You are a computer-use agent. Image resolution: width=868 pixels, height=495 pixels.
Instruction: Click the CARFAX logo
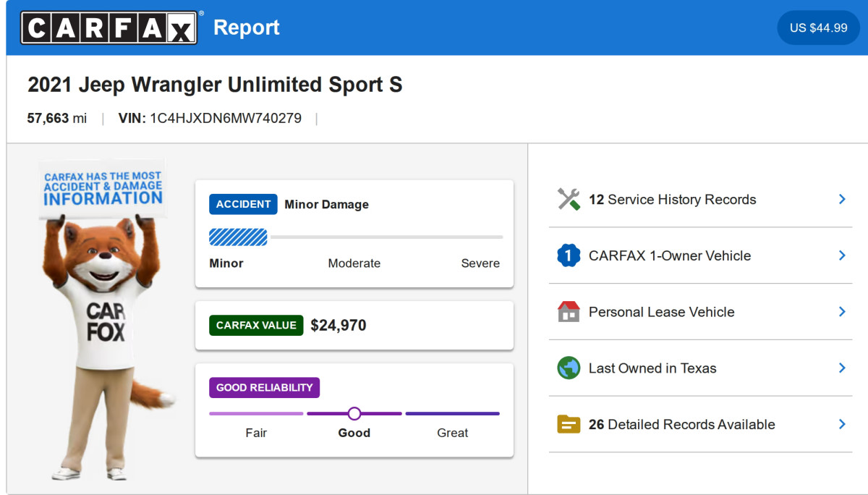pyautogui.click(x=109, y=27)
